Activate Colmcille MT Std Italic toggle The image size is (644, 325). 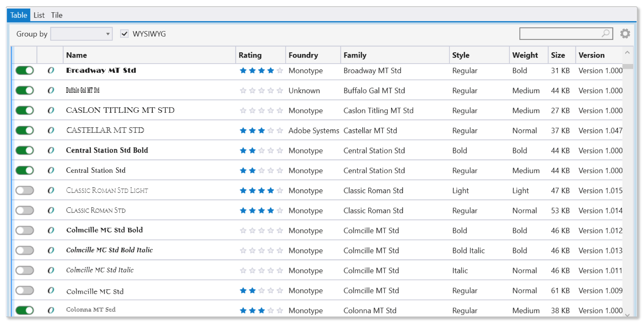coord(25,270)
